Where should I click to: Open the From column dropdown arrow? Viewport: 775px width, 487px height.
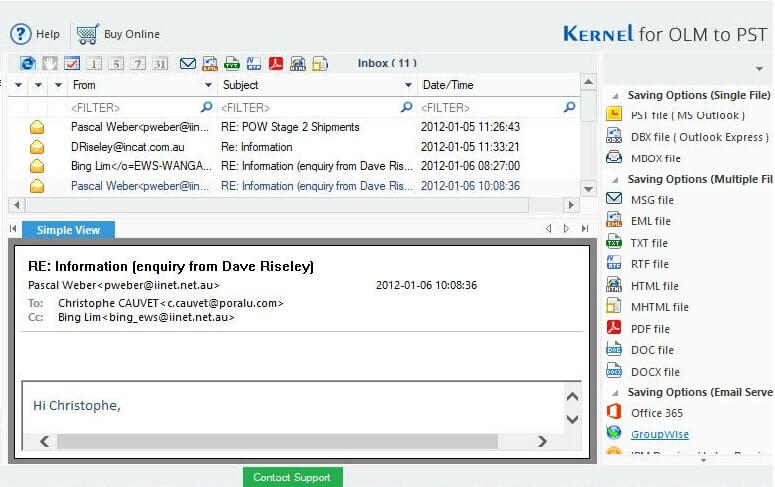click(208, 85)
